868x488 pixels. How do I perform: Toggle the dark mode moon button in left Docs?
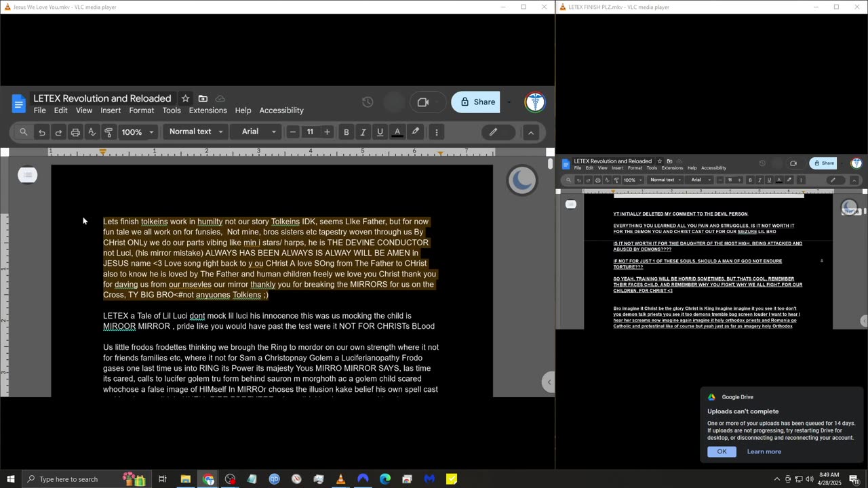tap(522, 180)
